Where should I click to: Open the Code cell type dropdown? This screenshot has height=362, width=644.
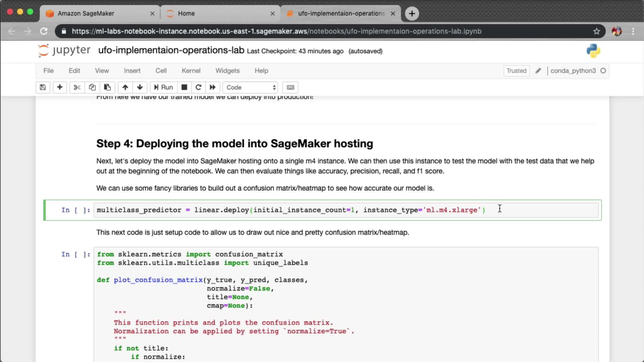pyautogui.click(x=251, y=87)
